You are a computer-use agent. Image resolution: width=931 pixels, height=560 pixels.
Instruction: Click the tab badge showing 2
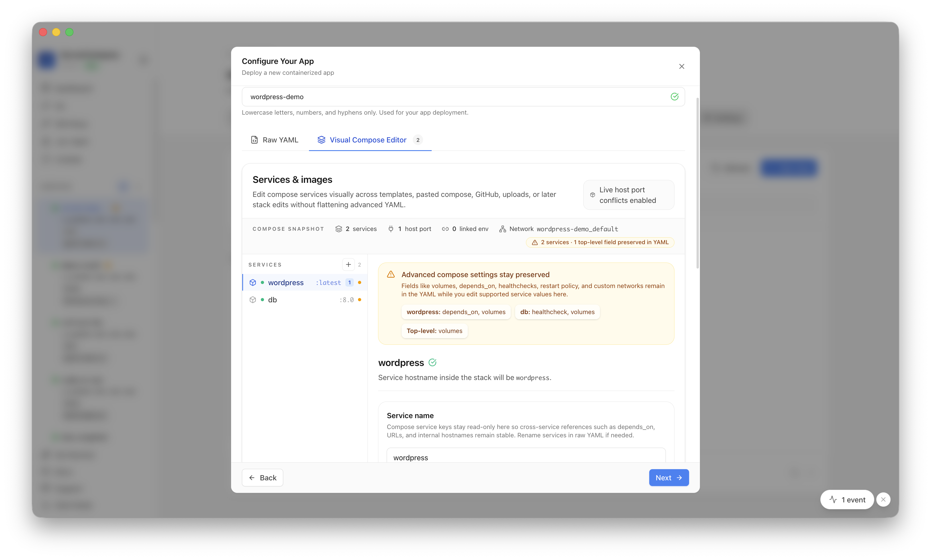[417, 140]
